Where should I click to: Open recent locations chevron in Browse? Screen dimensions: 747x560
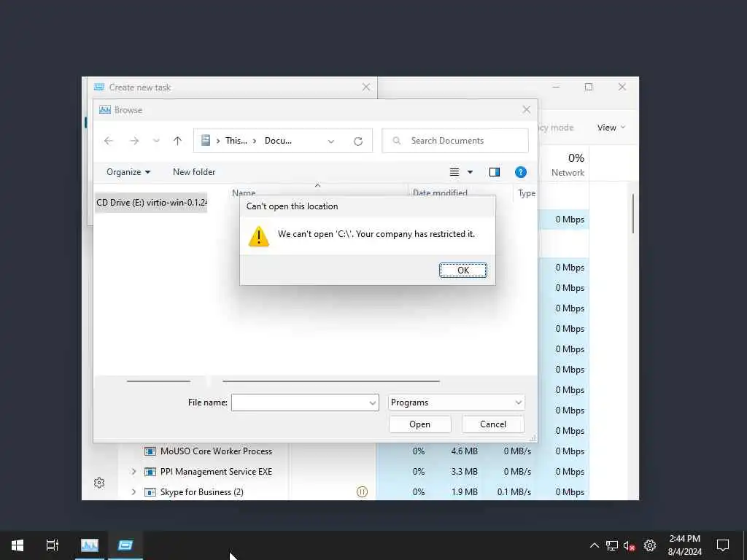(156, 141)
